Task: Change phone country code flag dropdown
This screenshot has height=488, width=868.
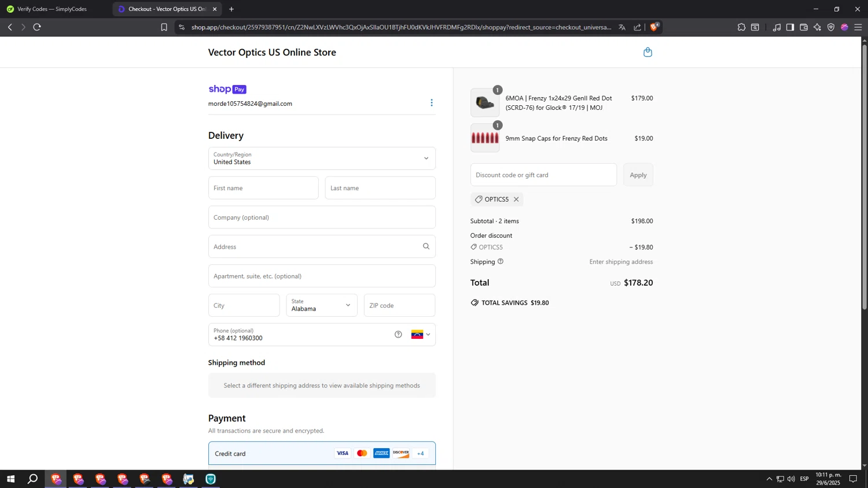Action: (421, 334)
